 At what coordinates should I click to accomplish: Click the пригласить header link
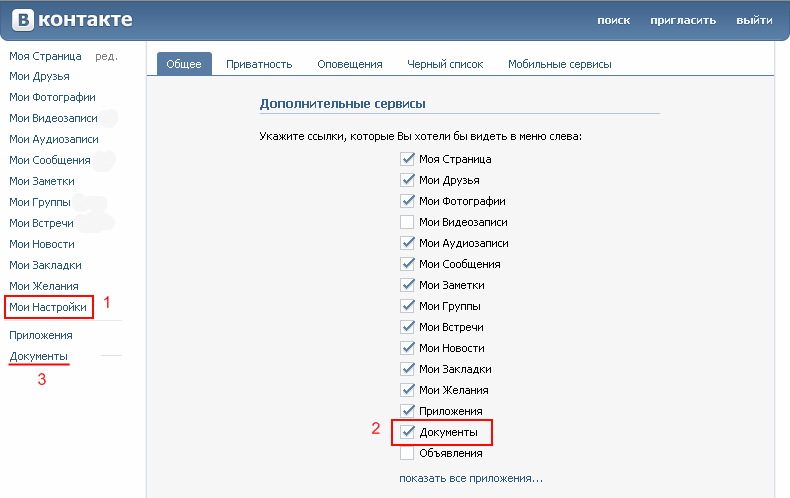[683, 21]
